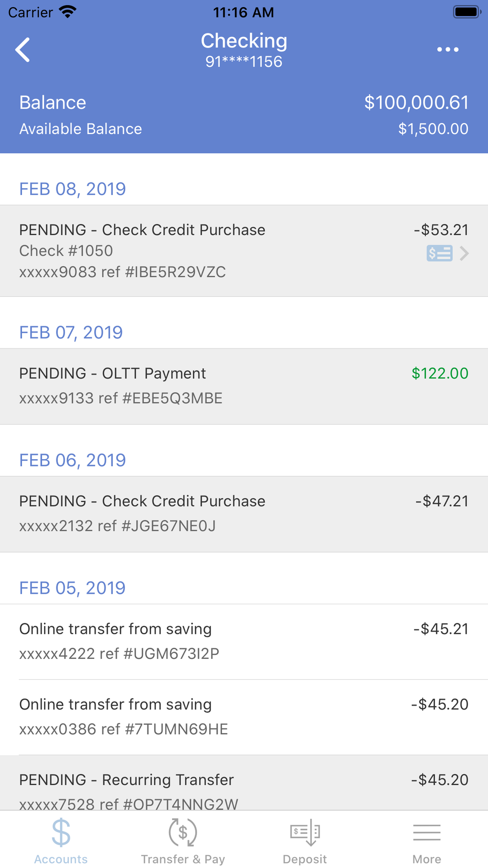The height and width of the screenshot is (868, 488).
Task: Tap the Accounts dollar sign icon
Action: (x=61, y=833)
